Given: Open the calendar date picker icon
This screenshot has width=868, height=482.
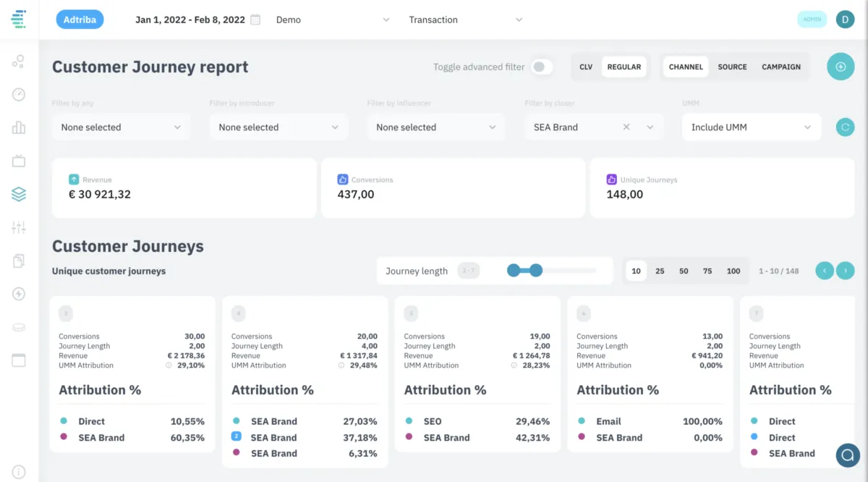Looking at the screenshot, I should click(x=255, y=20).
